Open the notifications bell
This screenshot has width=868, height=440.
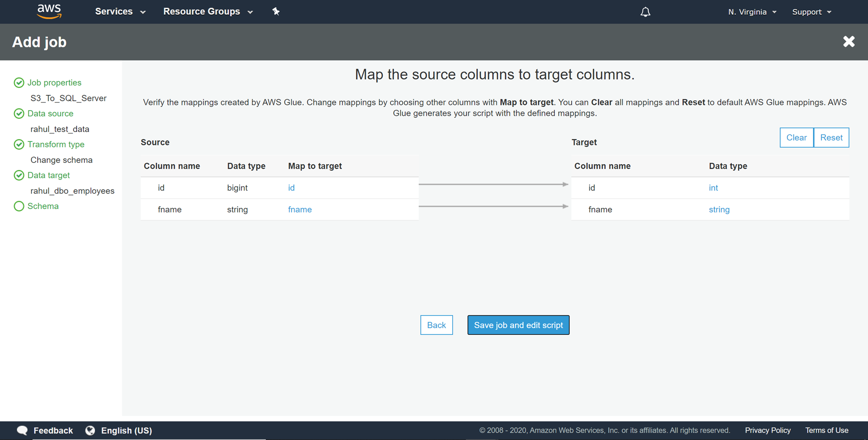(x=645, y=12)
